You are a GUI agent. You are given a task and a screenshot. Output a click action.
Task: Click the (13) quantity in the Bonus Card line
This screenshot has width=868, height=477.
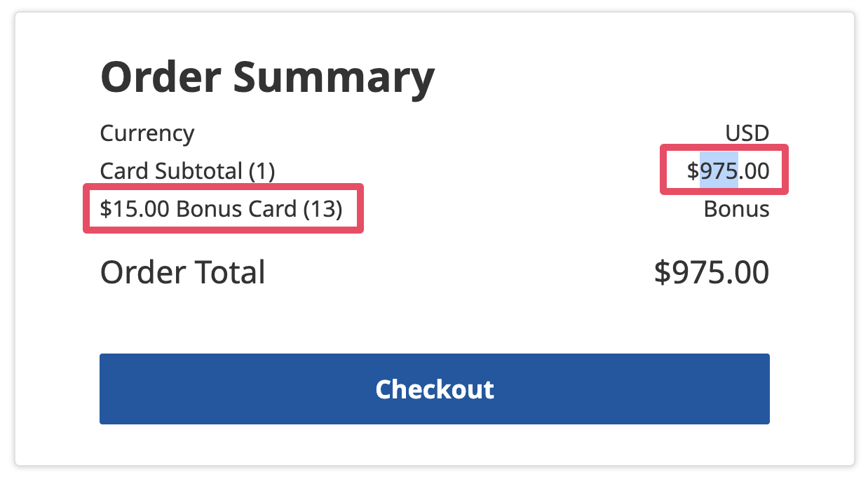(323, 209)
